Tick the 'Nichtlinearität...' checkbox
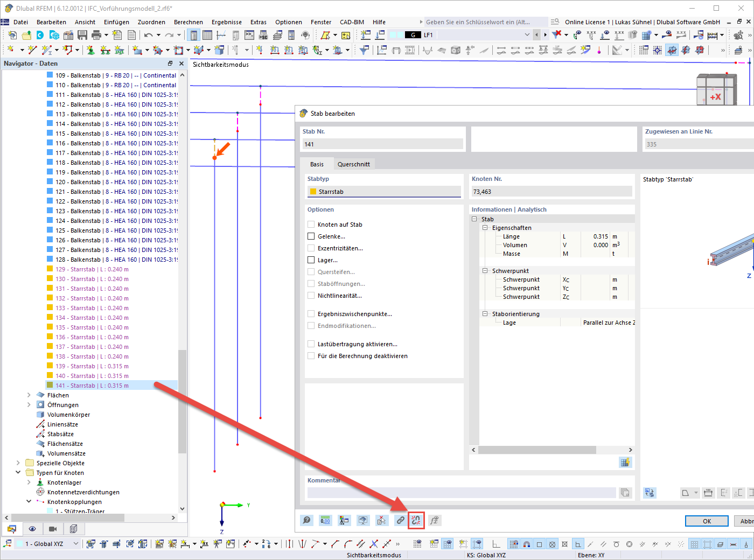The image size is (754, 560). [x=311, y=296]
